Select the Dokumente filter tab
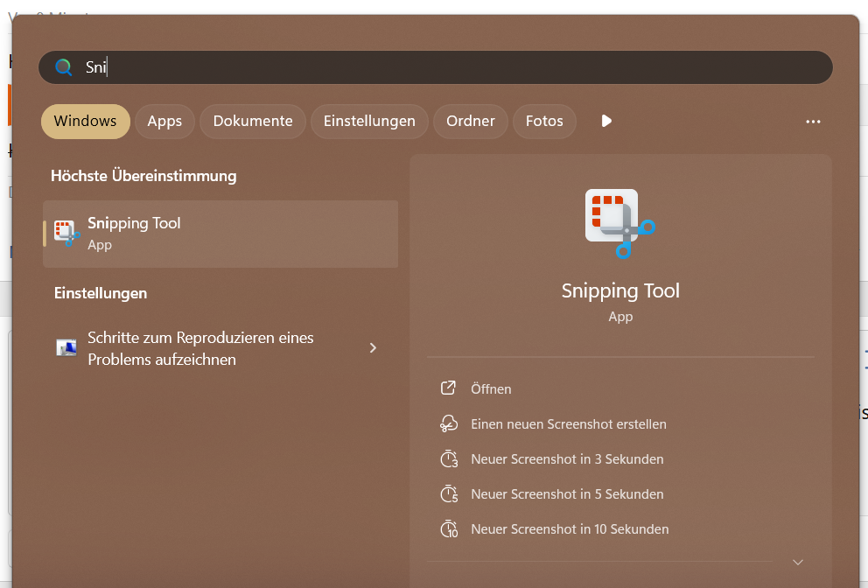The height and width of the screenshot is (588, 868). tap(253, 122)
